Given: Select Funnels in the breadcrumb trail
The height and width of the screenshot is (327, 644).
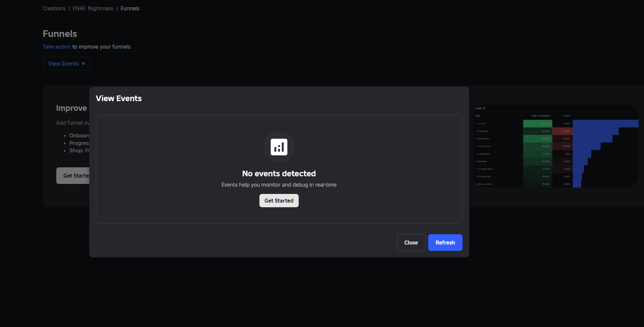Looking at the screenshot, I should (130, 8).
